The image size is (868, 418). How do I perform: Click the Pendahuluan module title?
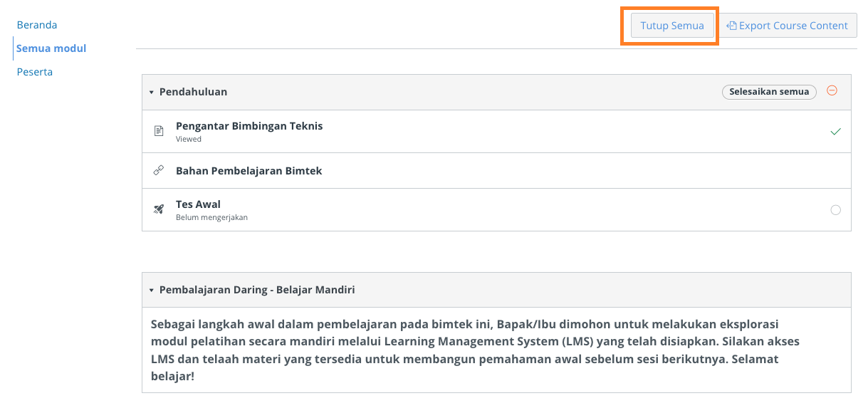tap(194, 92)
